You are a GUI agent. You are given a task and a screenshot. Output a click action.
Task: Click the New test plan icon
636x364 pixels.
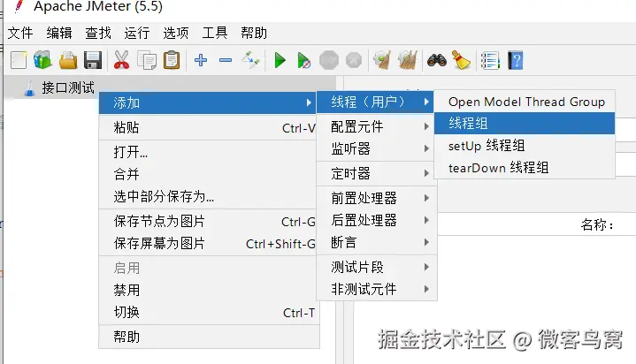(x=19, y=60)
